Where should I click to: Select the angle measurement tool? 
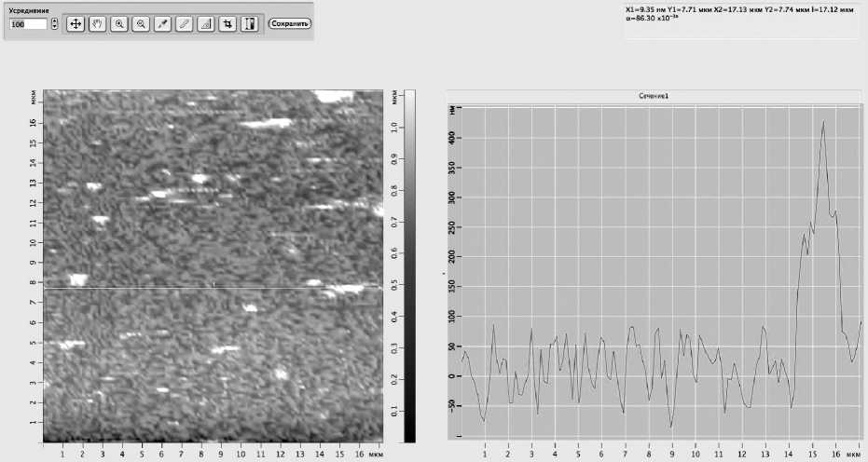[205, 23]
